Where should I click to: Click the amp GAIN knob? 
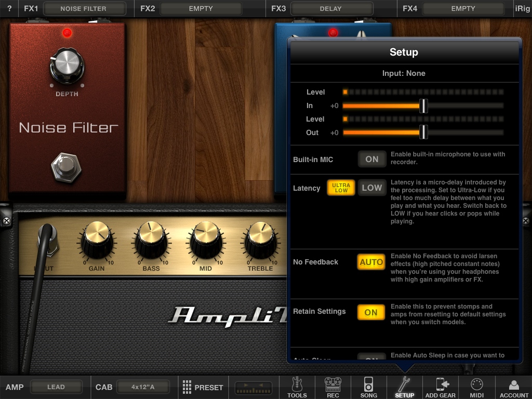click(x=97, y=240)
